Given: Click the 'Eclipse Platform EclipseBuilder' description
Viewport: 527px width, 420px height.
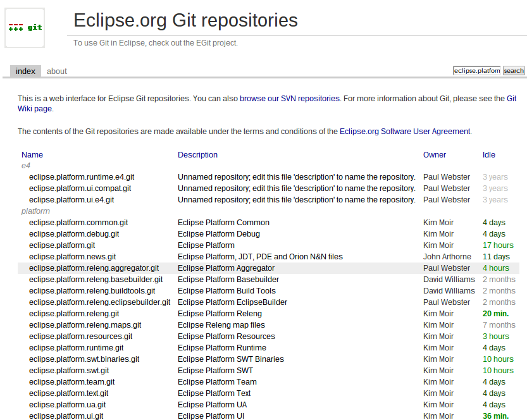Looking at the screenshot, I should 233,302.
